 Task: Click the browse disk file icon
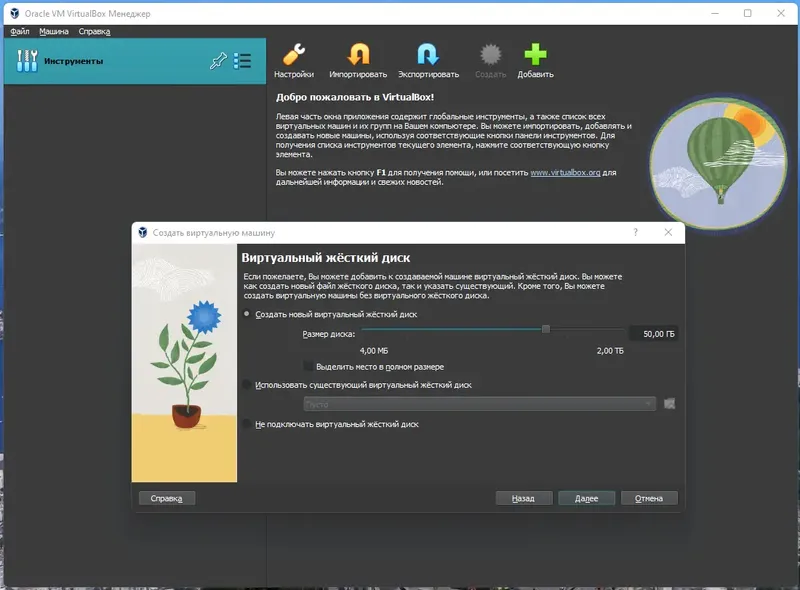tap(669, 404)
